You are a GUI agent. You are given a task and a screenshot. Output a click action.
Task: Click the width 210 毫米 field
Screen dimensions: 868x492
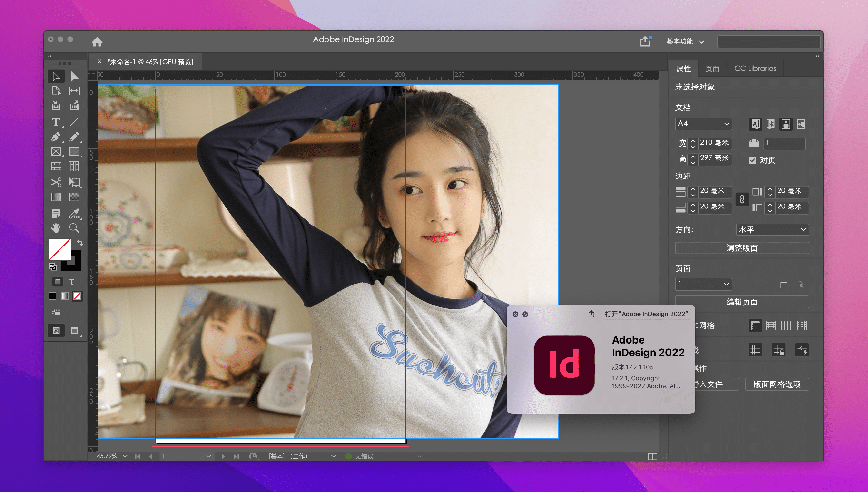pyautogui.click(x=715, y=143)
